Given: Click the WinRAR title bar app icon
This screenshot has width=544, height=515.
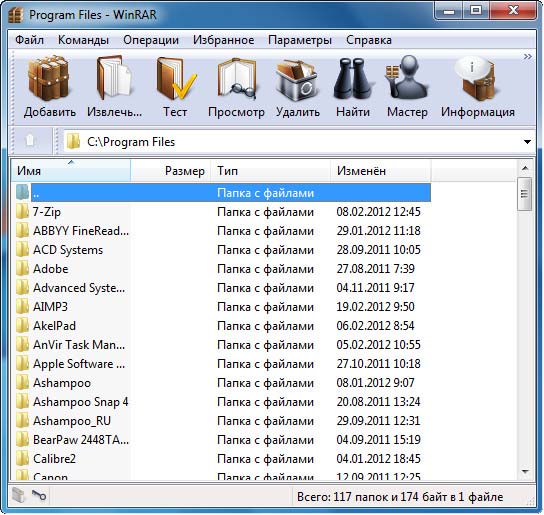Looking at the screenshot, I should click(x=15, y=15).
